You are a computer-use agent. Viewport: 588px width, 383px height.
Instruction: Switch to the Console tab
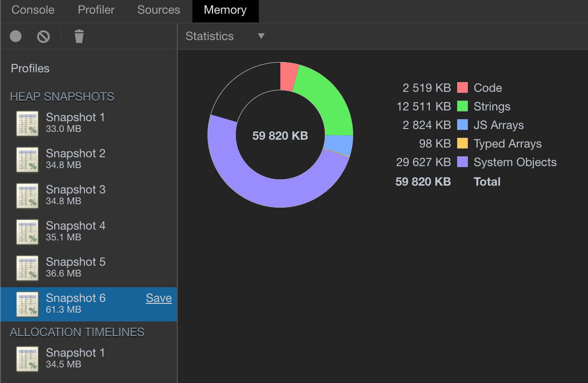[x=32, y=10]
